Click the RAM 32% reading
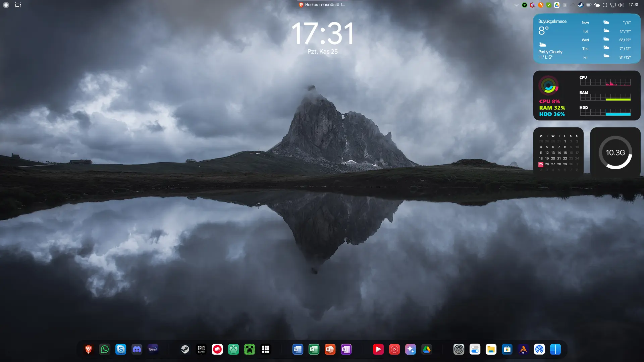The width and height of the screenshot is (644, 362). [x=552, y=108]
